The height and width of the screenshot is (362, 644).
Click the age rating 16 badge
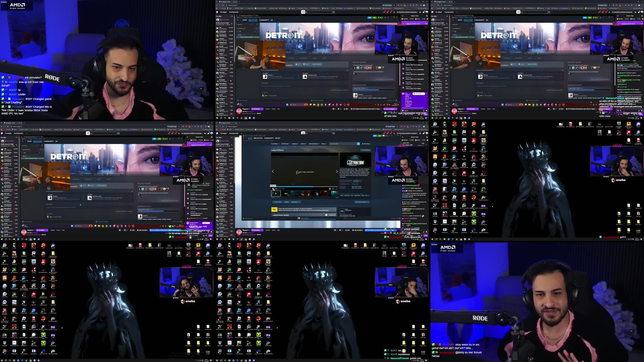pos(342,211)
